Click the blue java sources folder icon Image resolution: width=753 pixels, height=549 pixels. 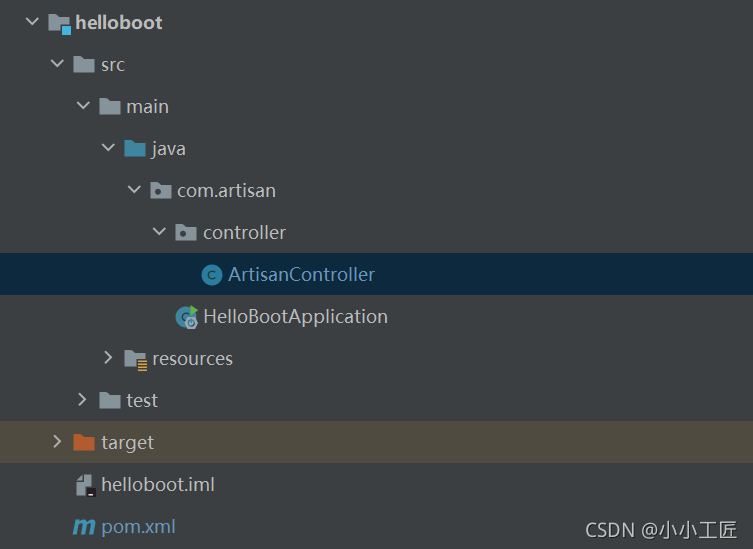click(x=134, y=148)
